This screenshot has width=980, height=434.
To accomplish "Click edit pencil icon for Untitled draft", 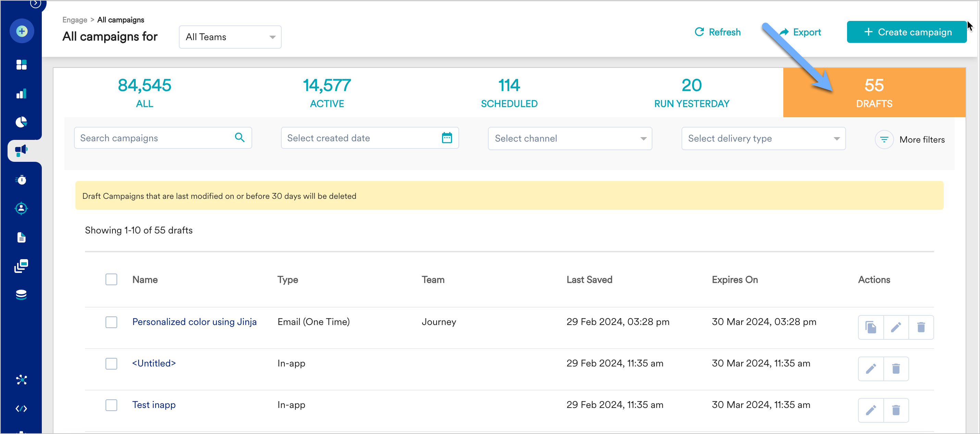I will point(870,369).
